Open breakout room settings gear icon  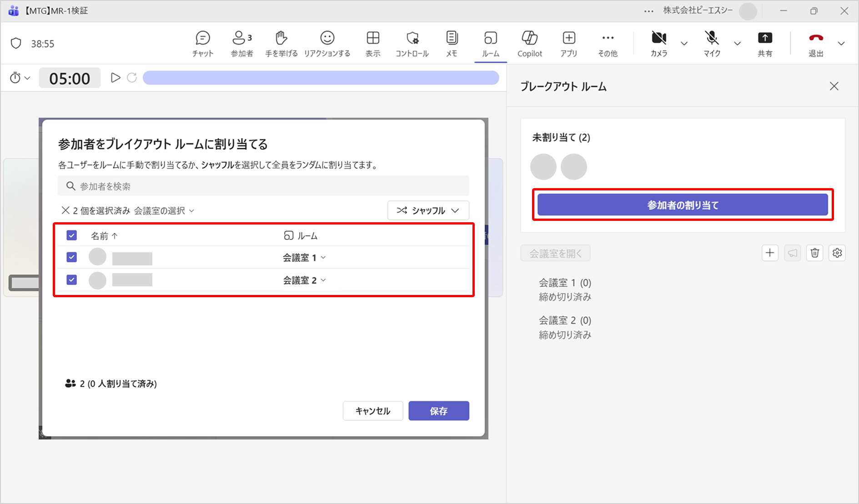[837, 253]
